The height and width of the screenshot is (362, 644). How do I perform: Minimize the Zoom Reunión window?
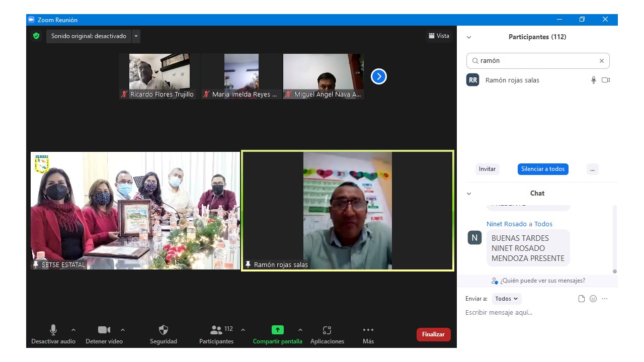pyautogui.click(x=559, y=20)
